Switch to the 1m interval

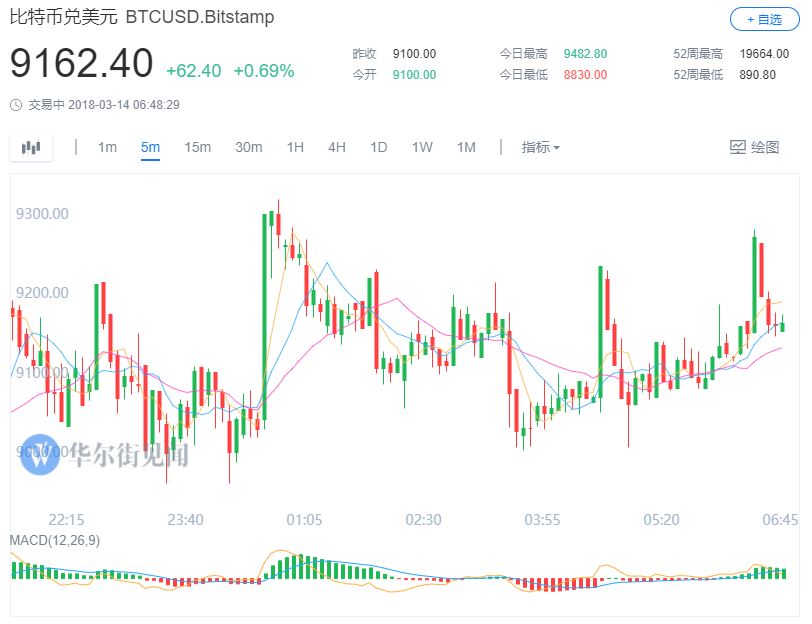coord(107,148)
